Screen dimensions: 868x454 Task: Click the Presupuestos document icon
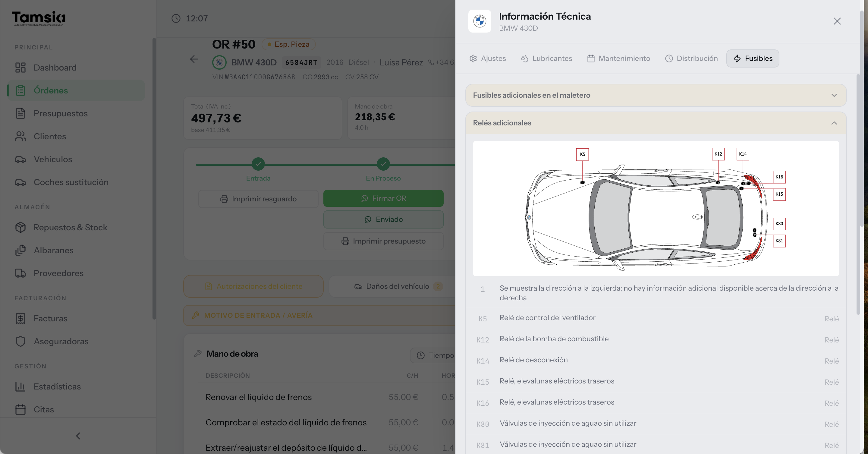(20, 113)
